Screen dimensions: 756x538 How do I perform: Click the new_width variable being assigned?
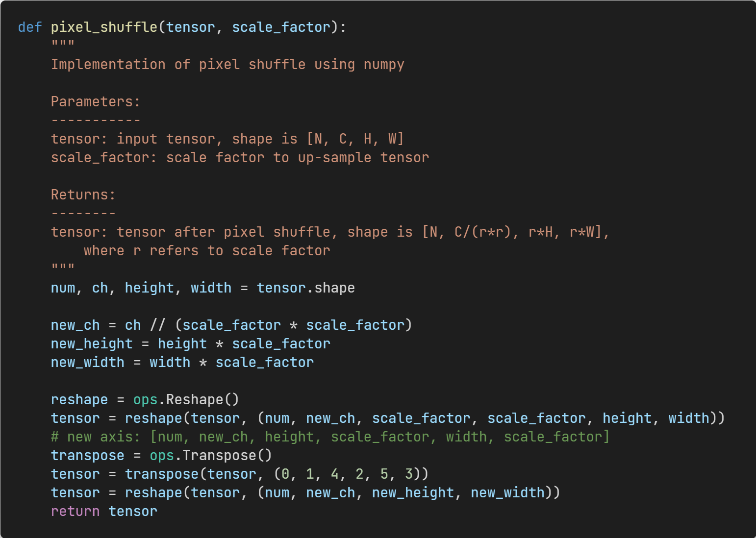pyautogui.click(x=88, y=362)
